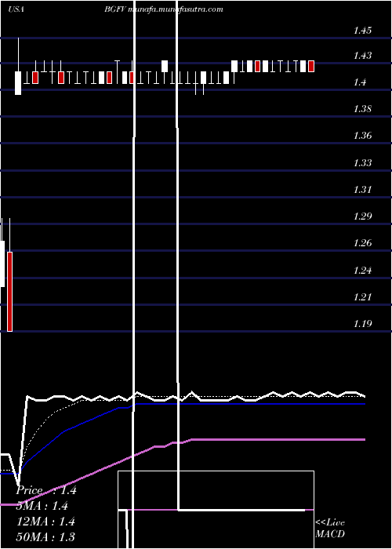Click the 1.38 price axis label
This screenshot has width=392, height=549.
coord(362,108)
